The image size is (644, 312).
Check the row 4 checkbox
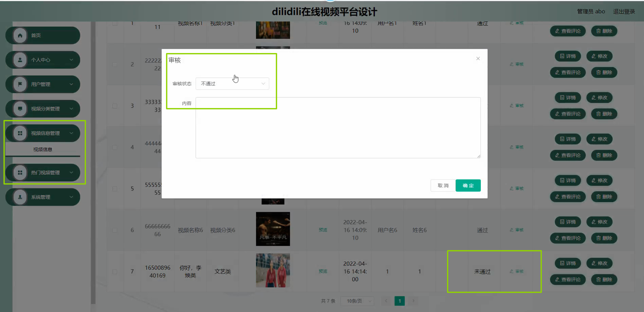coord(115,147)
